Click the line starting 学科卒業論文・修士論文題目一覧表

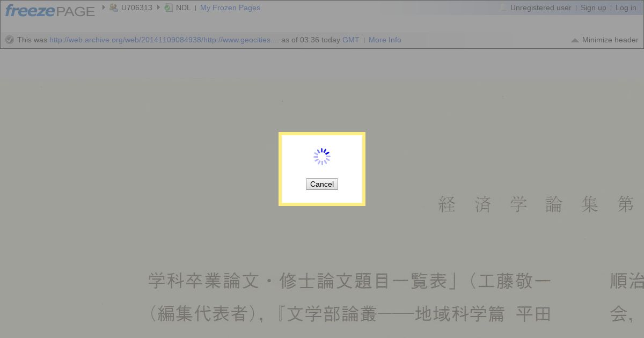coord(350,281)
